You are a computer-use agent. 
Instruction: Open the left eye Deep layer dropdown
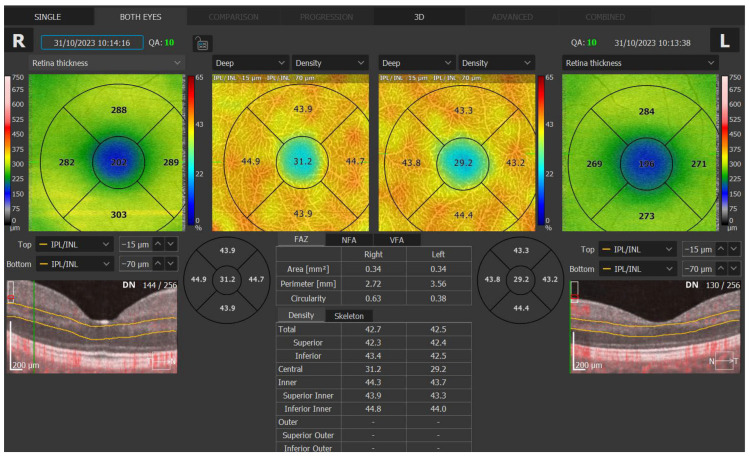point(416,63)
